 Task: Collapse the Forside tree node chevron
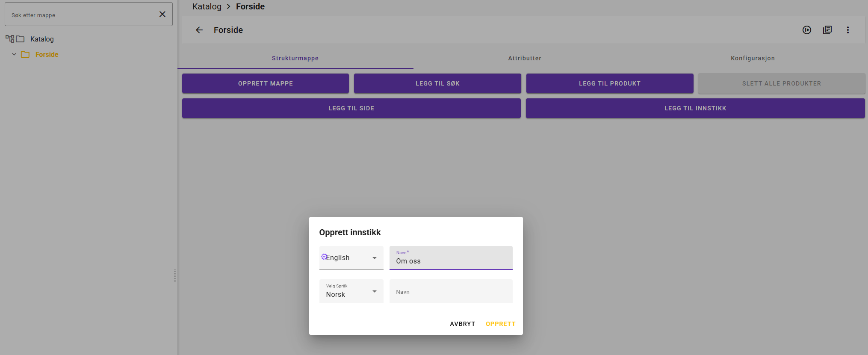(x=14, y=54)
